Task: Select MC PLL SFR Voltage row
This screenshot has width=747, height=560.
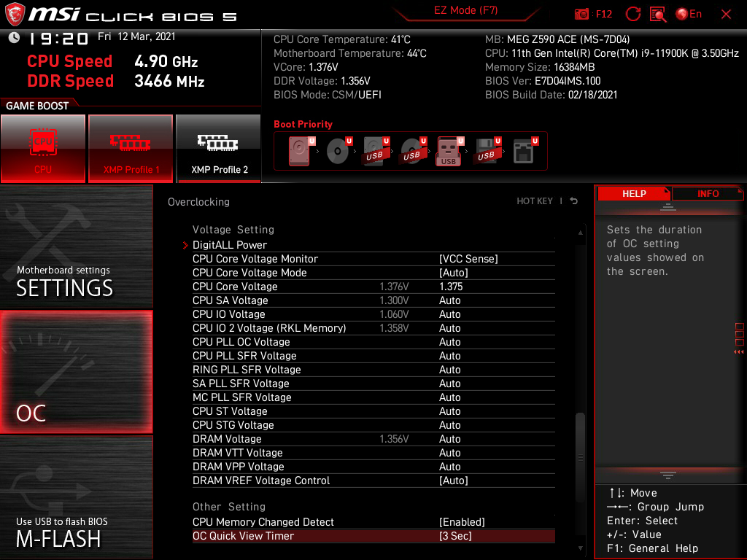Action: (x=373, y=397)
